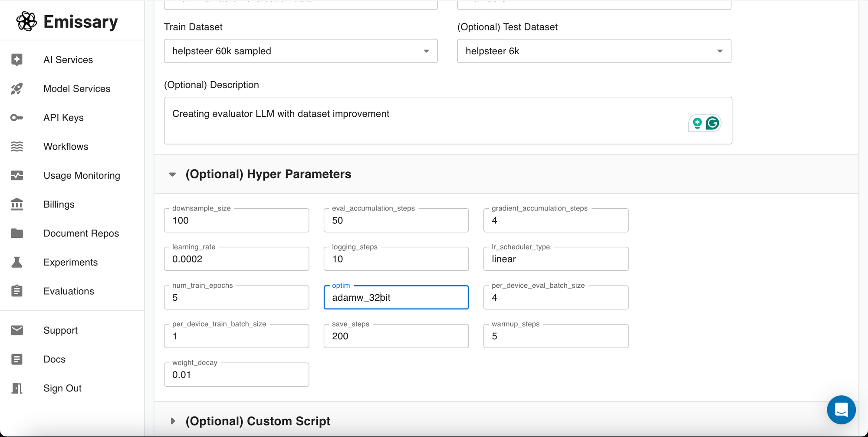Click the save_steps field
The image size is (868, 437).
[x=396, y=336]
